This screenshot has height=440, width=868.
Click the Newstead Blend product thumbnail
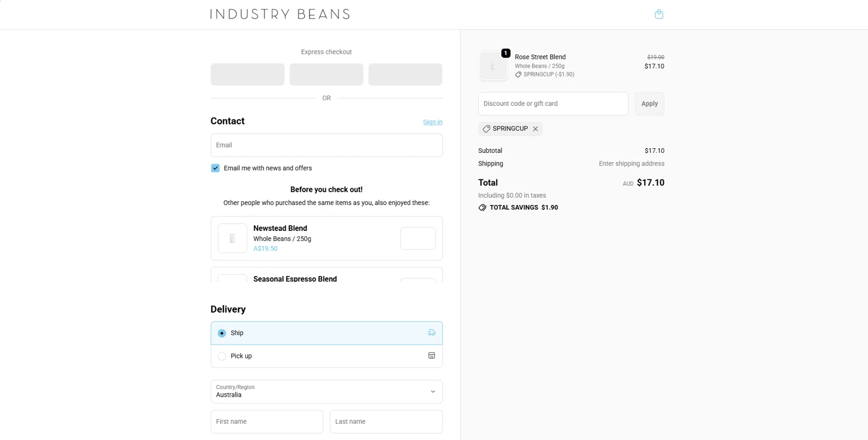(232, 239)
